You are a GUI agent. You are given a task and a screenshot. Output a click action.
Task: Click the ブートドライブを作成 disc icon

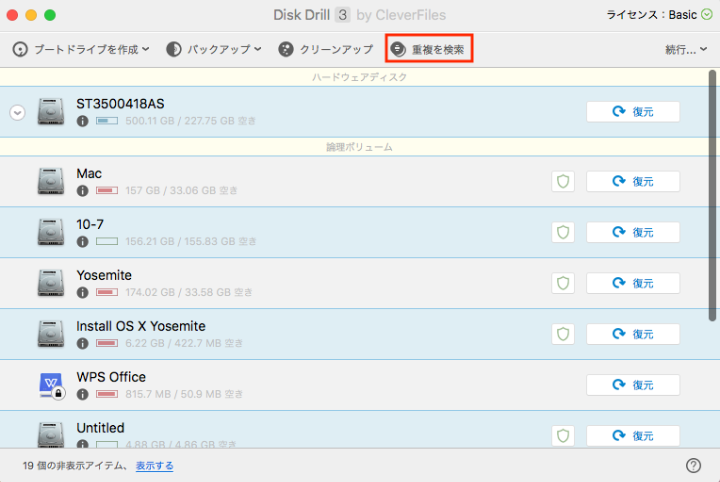click(20, 49)
